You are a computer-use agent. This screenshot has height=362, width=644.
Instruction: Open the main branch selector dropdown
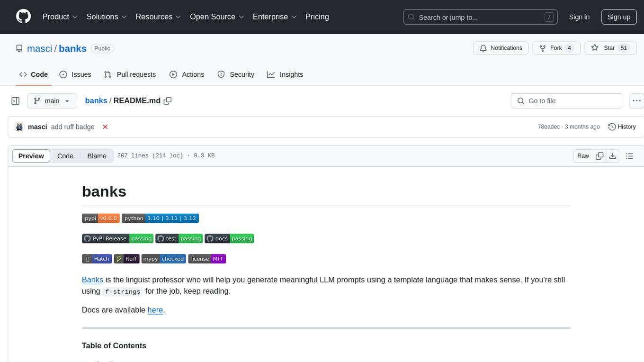click(52, 101)
